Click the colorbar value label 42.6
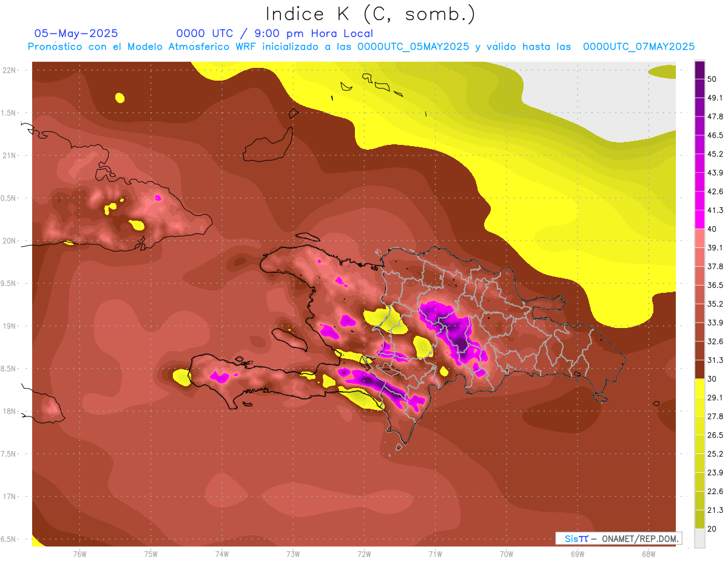728x562 pixels. pos(715,192)
